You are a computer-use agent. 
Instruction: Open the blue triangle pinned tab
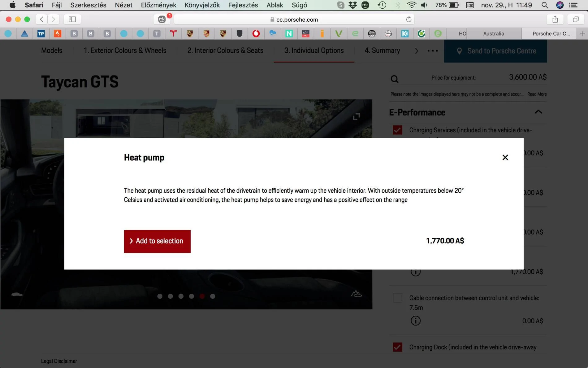tap(24, 33)
